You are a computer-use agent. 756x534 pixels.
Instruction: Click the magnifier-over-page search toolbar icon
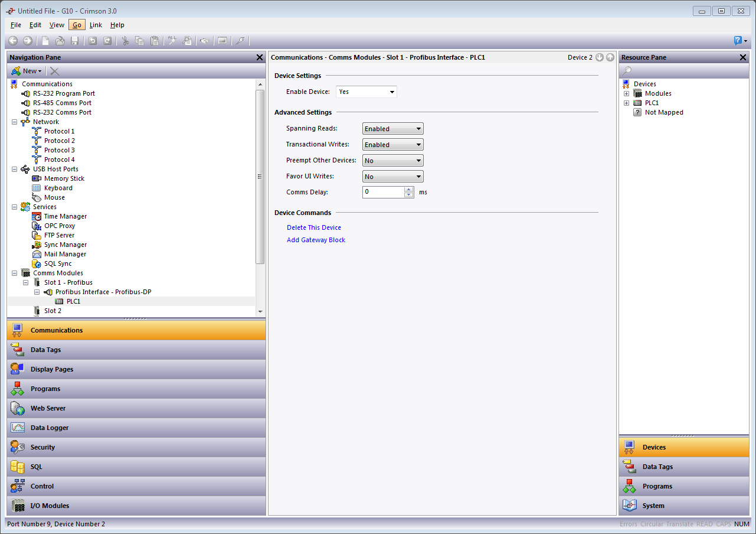pyautogui.click(x=187, y=41)
